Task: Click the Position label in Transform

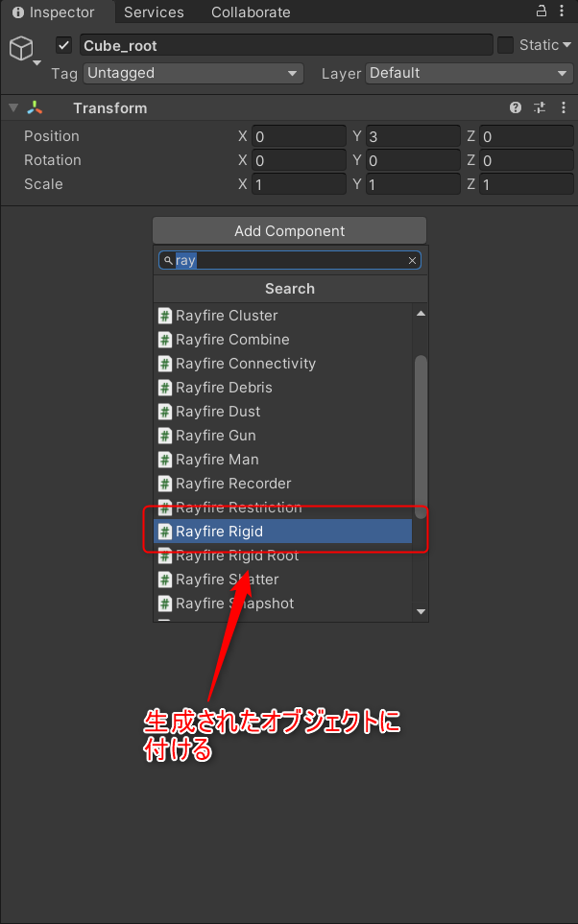Action: pyautogui.click(x=52, y=136)
